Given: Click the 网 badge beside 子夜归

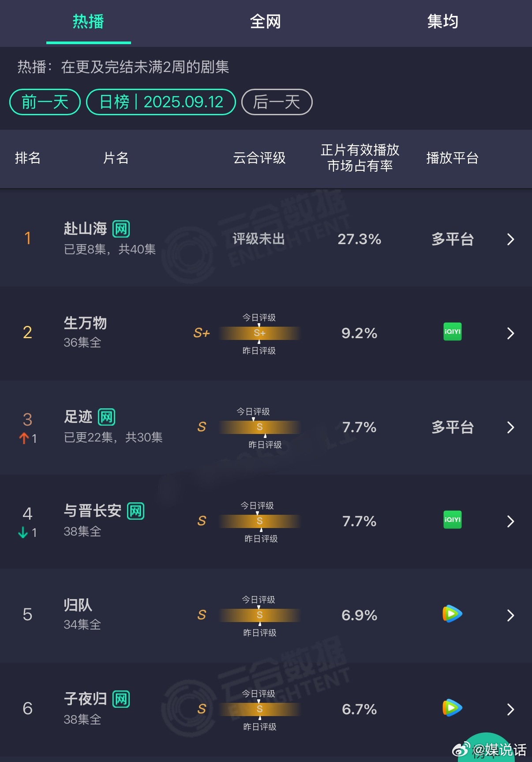Looking at the screenshot, I should 121,699.
